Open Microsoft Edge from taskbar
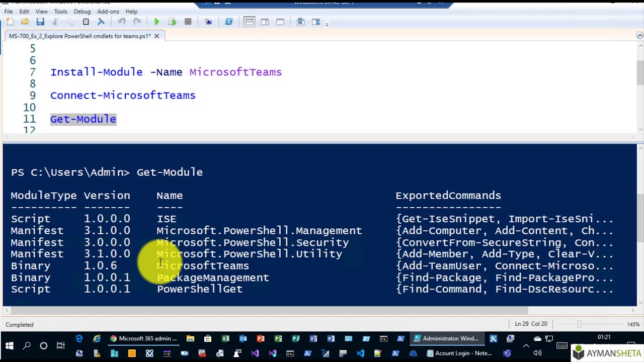 pyautogui.click(x=79, y=339)
